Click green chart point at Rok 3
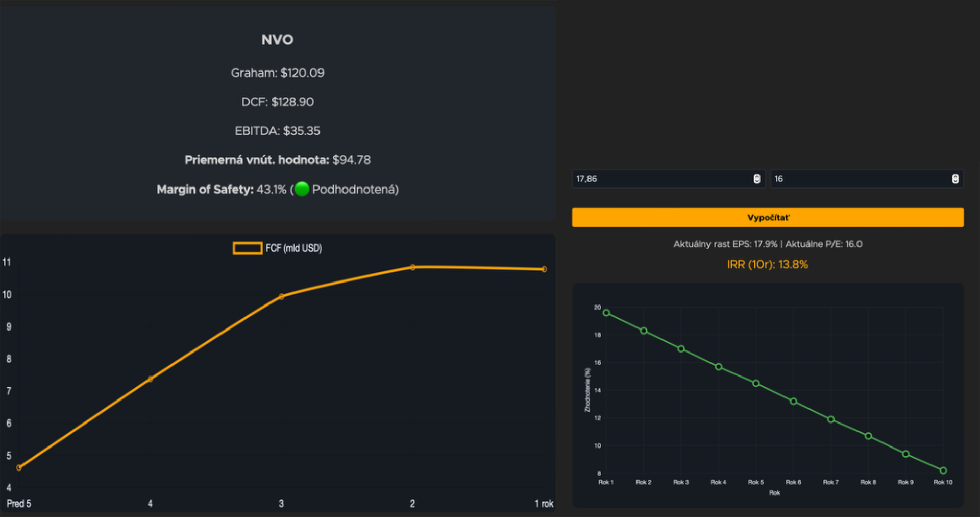 681,349
